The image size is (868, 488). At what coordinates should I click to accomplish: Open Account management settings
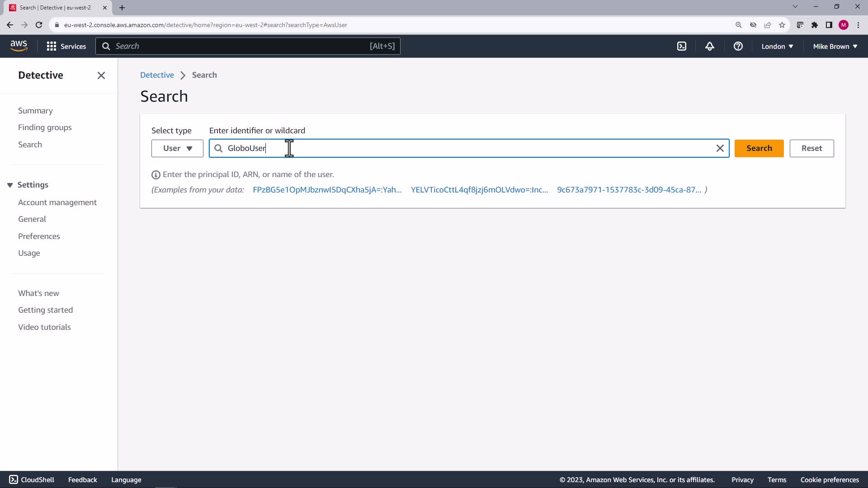[57, 202]
